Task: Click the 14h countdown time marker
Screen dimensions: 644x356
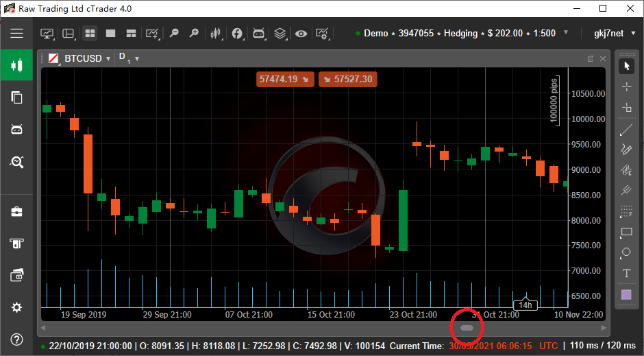Action: click(525, 305)
